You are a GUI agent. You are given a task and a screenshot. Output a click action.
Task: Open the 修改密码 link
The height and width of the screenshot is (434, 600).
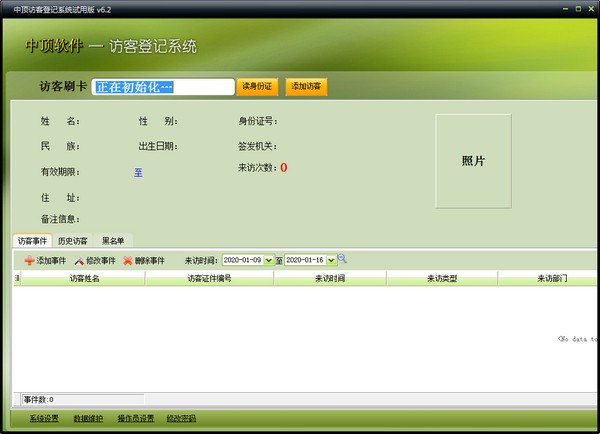point(181,418)
